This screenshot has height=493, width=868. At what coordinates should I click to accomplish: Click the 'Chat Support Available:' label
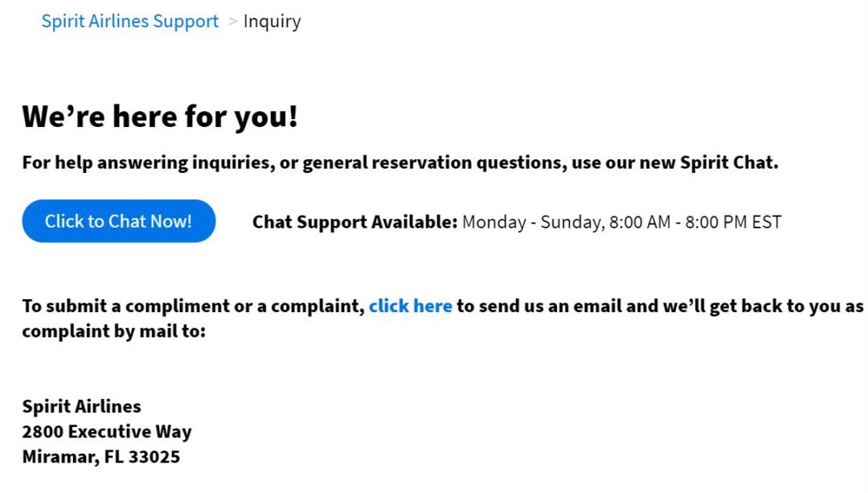click(x=354, y=221)
